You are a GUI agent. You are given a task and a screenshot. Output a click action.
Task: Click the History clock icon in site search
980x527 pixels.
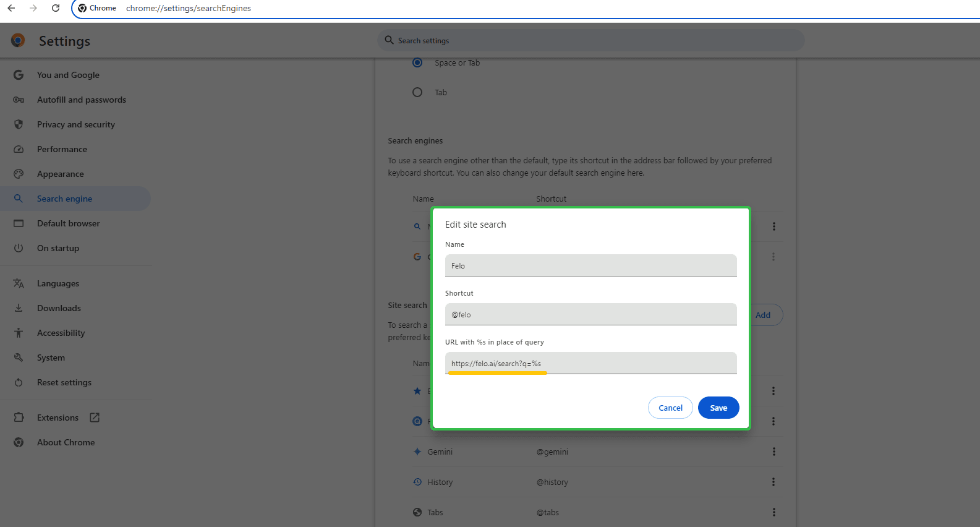pos(417,482)
